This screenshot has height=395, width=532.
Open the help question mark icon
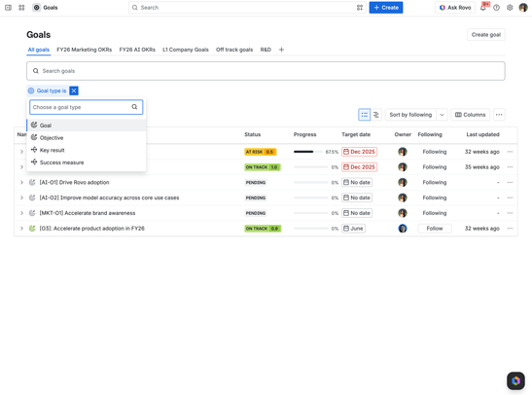click(496, 8)
